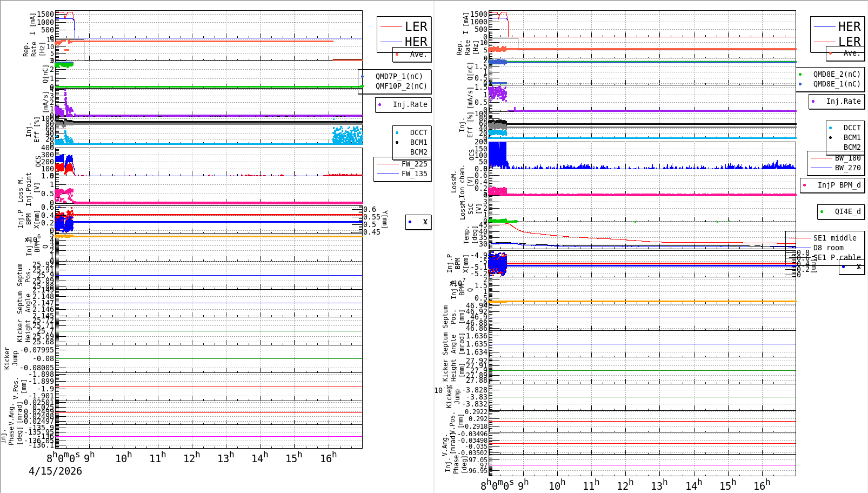Click the 12h tick label in left chart

pyautogui.click(x=191, y=457)
